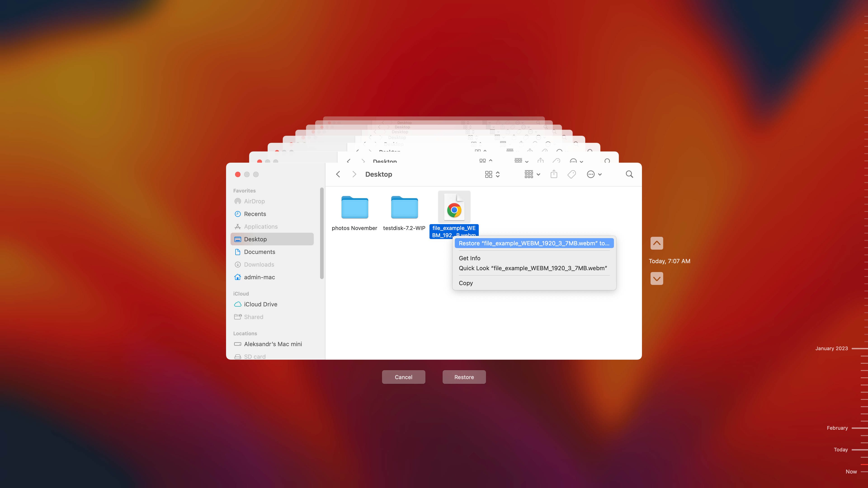This screenshot has width=868, height=488.
Task: Select Quick Look context menu item
Action: [x=532, y=267]
